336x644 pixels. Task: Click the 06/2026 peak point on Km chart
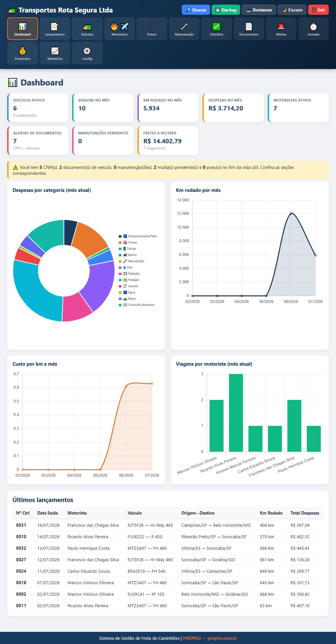(x=291, y=214)
